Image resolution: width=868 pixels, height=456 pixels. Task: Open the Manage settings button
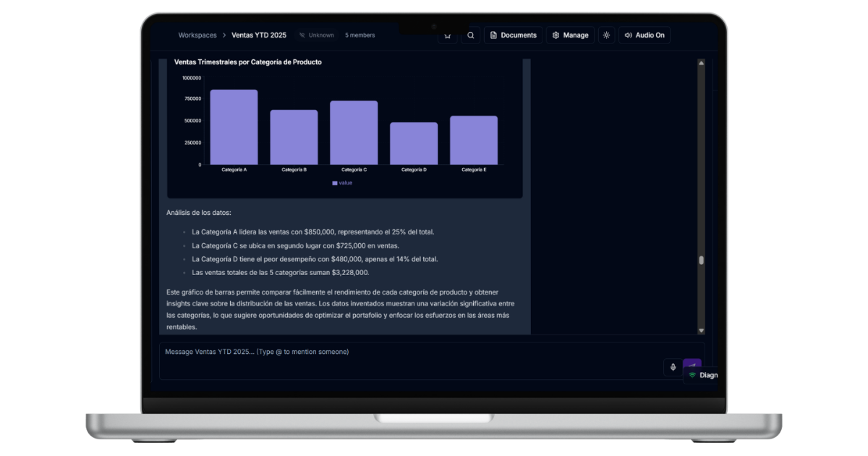(570, 35)
